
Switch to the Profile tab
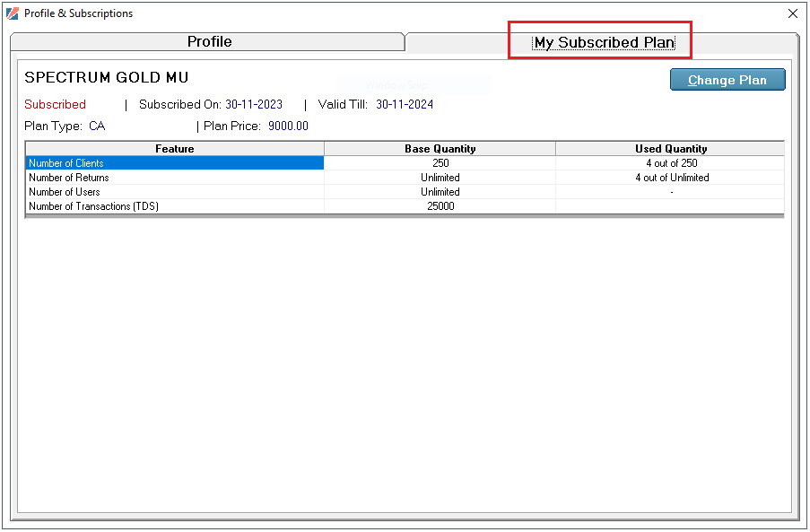(208, 42)
